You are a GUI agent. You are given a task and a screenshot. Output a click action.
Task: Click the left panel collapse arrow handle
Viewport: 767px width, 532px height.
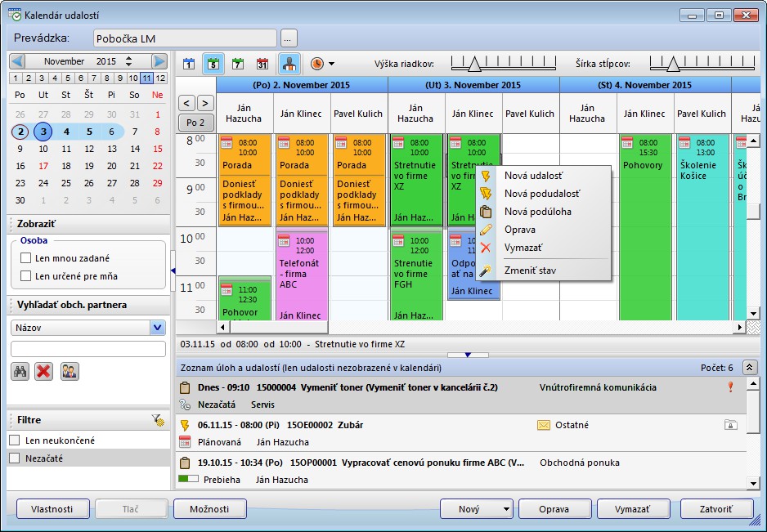tap(173, 270)
